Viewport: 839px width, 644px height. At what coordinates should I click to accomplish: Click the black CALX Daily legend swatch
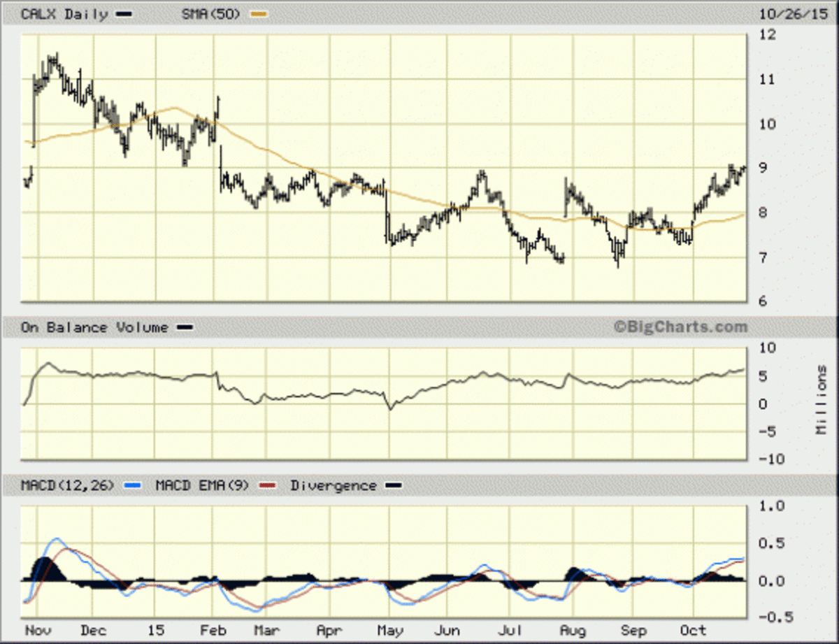click(124, 14)
